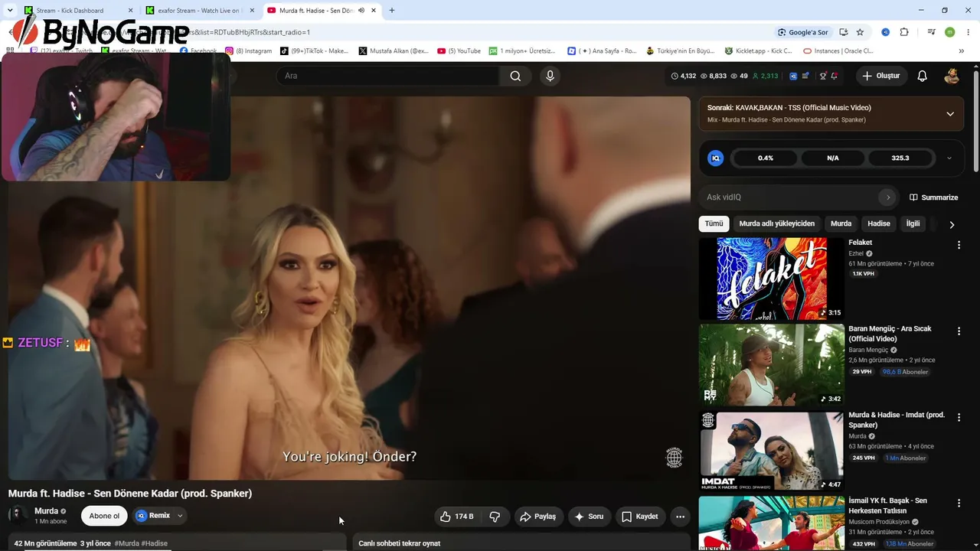The width and height of the screenshot is (980, 551).
Task: Expand the vidIQ stats panel chevron
Action: (x=949, y=158)
